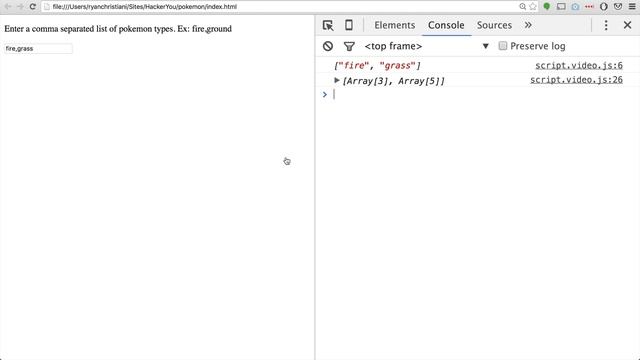Reload the page
The image size is (640, 360).
point(33,7)
